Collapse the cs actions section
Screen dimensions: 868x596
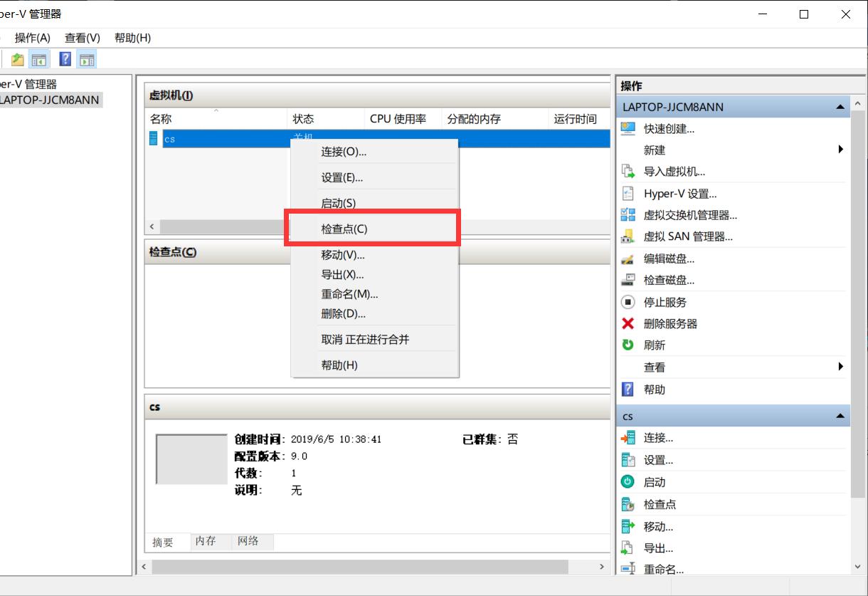coord(840,416)
